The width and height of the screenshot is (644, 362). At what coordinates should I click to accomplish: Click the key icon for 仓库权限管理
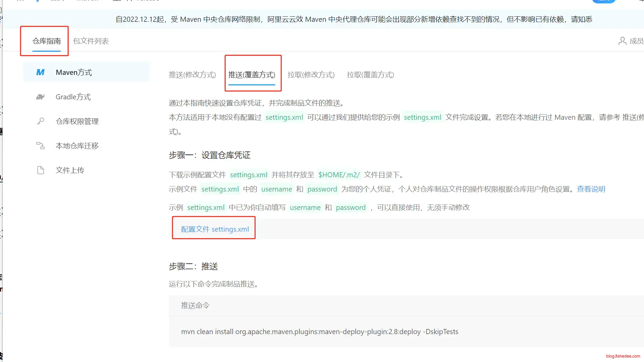(40, 121)
